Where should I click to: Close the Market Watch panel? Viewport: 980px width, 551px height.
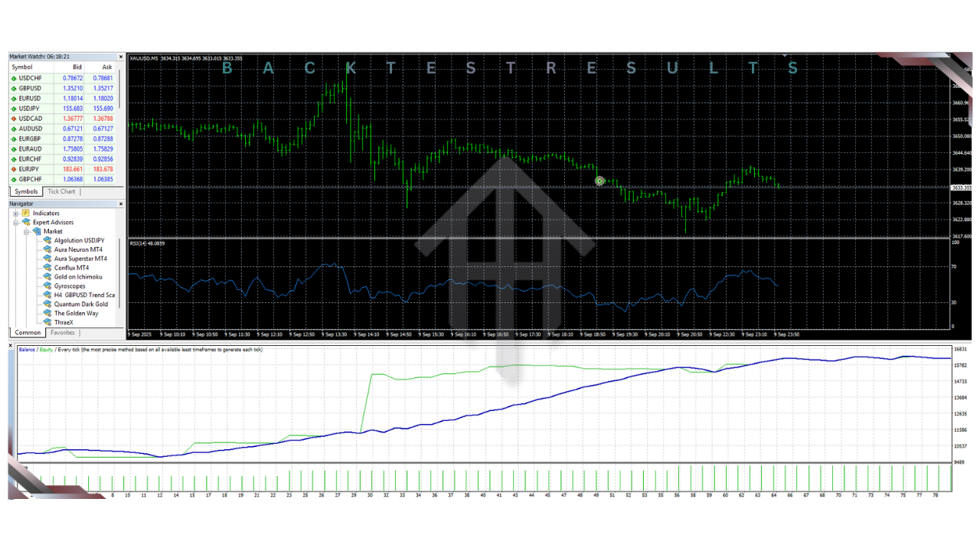click(120, 57)
